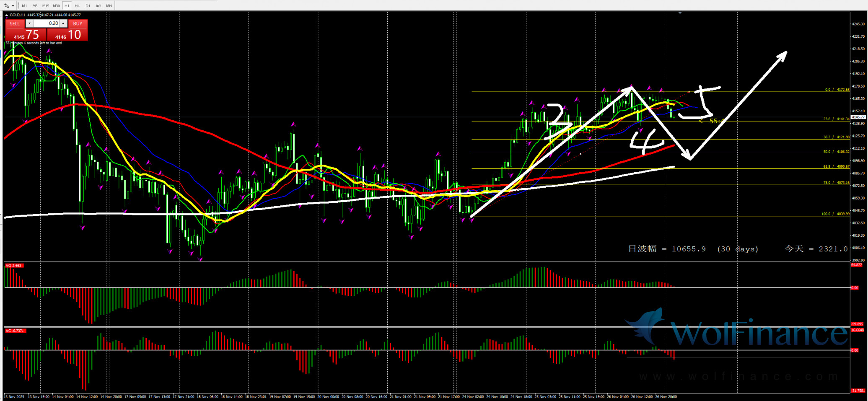Screen dimensions: 868x401
Task: Click the chart shift marker at top
Action: coord(680,13)
